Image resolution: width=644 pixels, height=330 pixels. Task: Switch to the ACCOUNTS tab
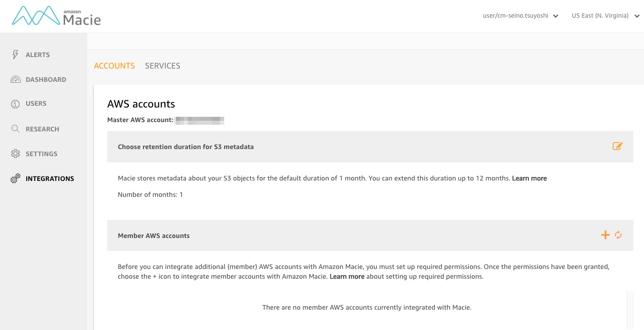tap(114, 66)
